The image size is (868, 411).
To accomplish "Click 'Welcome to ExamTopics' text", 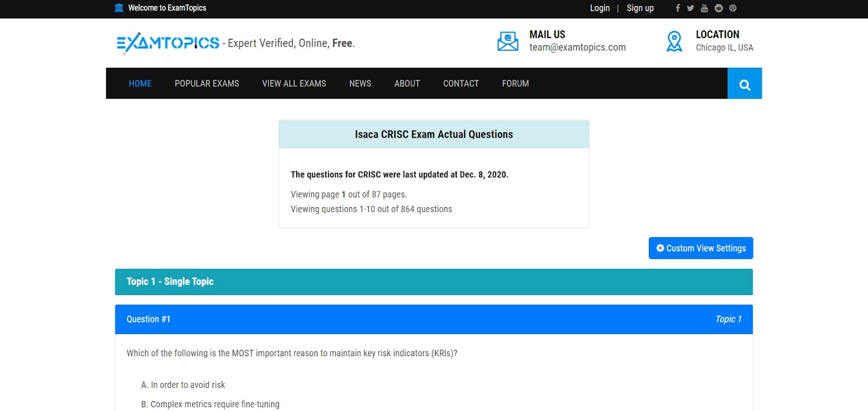I will coord(167,8).
